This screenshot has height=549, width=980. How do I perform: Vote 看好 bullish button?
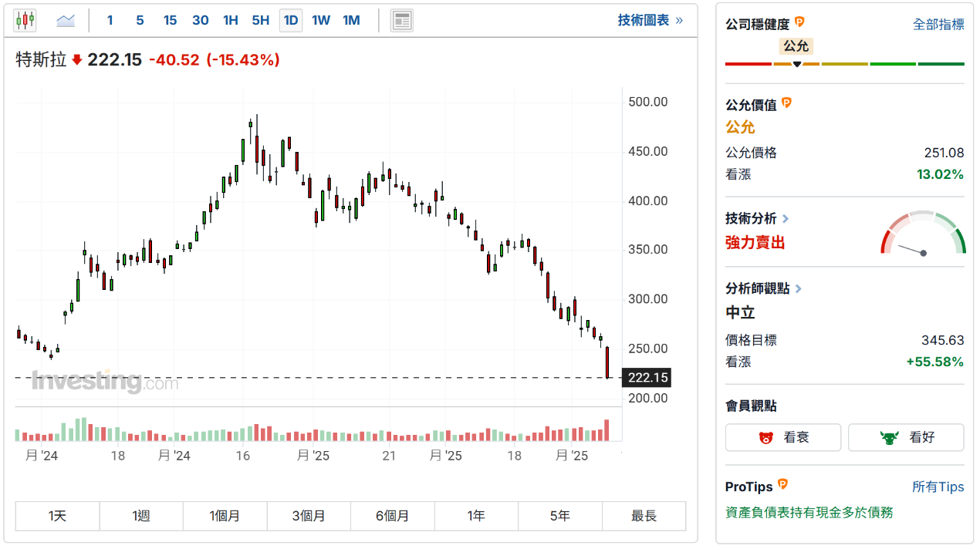pos(906,437)
